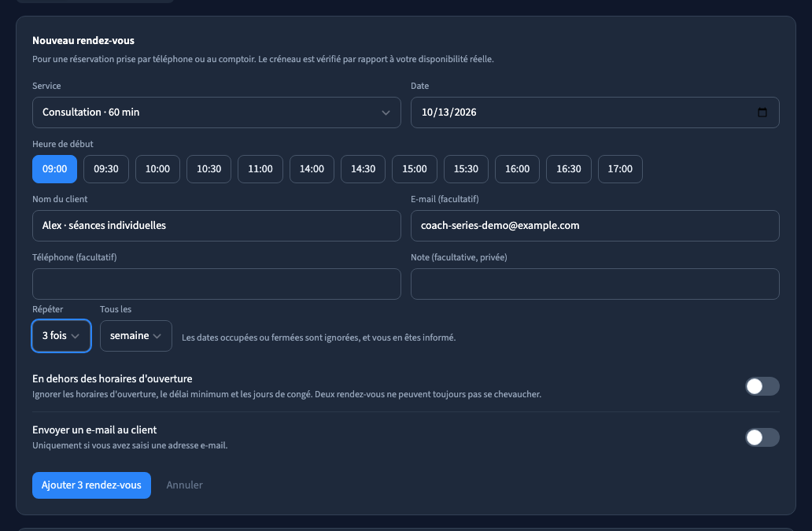The height and width of the screenshot is (531, 812).
Task: Click the 'Les dates occupées ou fermées' notice text
Action: point(319,337)
